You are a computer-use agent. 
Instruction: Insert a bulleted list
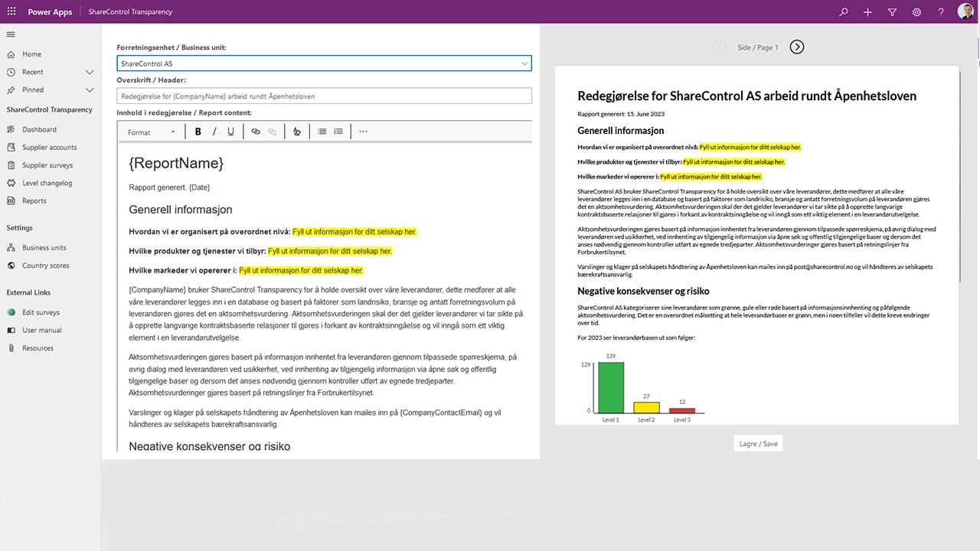tap(322, 132)
